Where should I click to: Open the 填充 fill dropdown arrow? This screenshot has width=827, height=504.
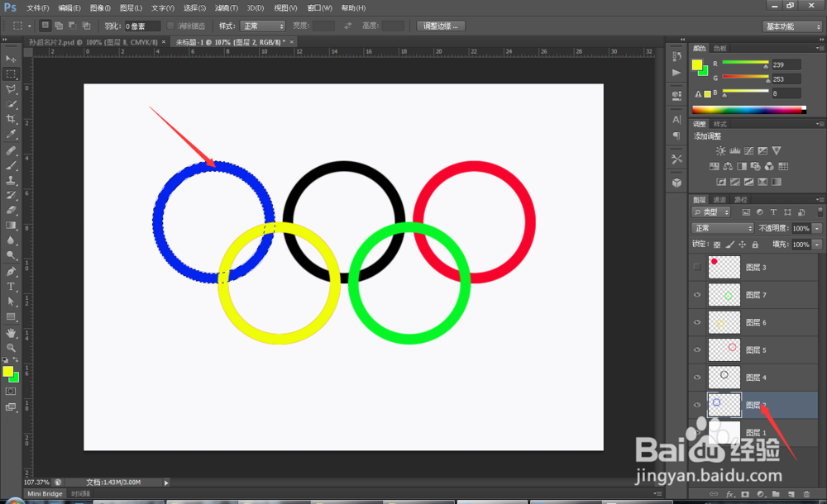(817, 244)
